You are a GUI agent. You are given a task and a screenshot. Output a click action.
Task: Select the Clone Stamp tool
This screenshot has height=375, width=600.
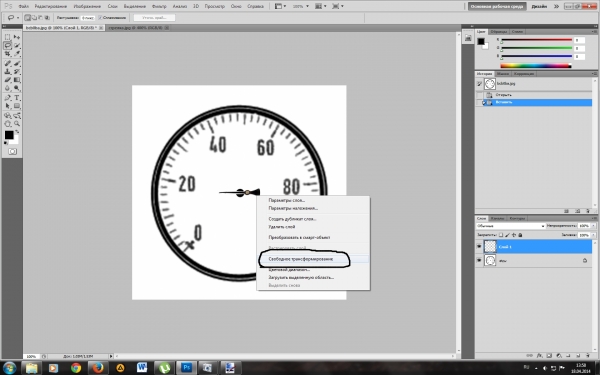[7, 72]
